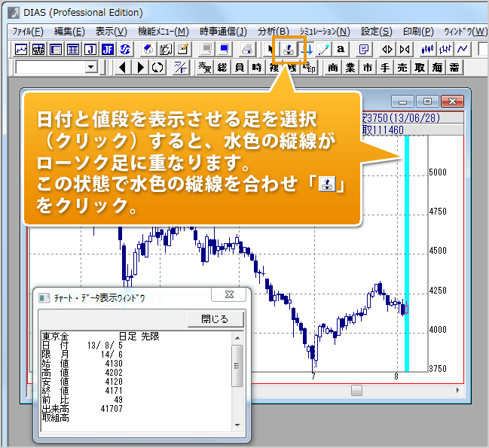Click the refresh circular arrows icon
This screenshot has height=448, width=489.
click(157, 68)
